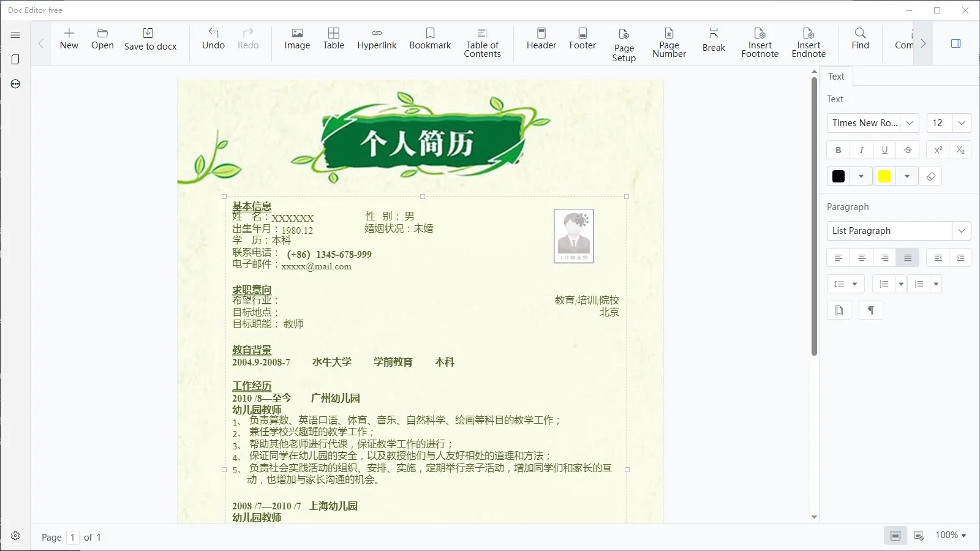The image size is (980, 551).
Task: Align paragraph left
Action: coord(839,258)
